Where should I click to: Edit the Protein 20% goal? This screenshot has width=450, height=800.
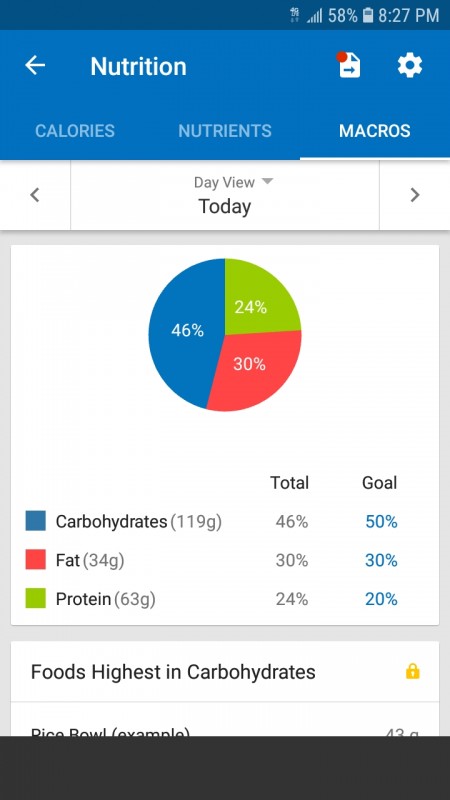coord(381,599)
